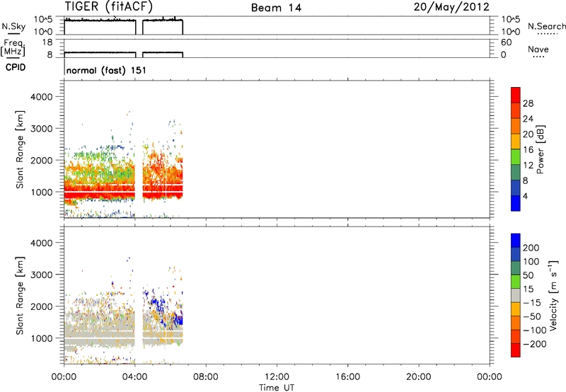Screen dimensions: 566x392
Task: Pick the red top of the power colorbar
Action: (x=516, y=95)
